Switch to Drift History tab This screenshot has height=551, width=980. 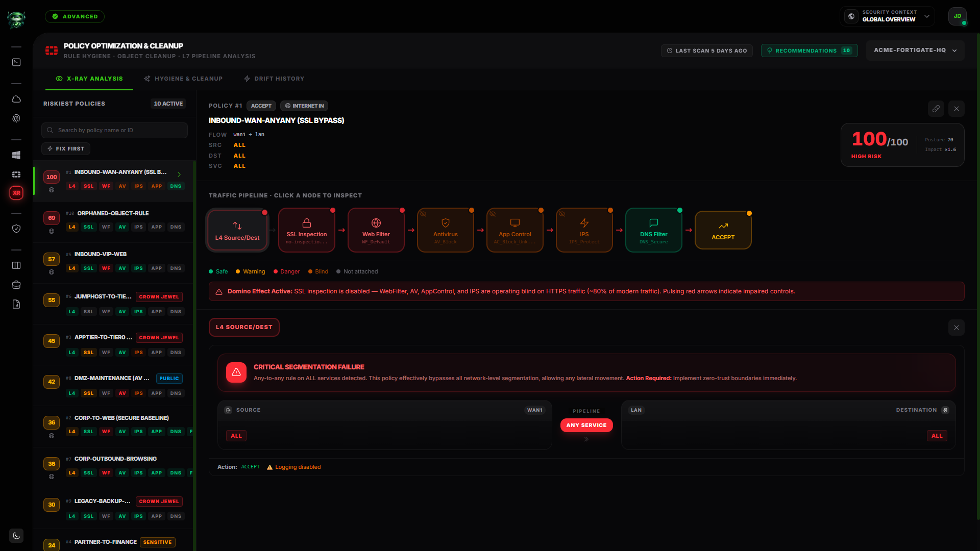coord(274,79)
